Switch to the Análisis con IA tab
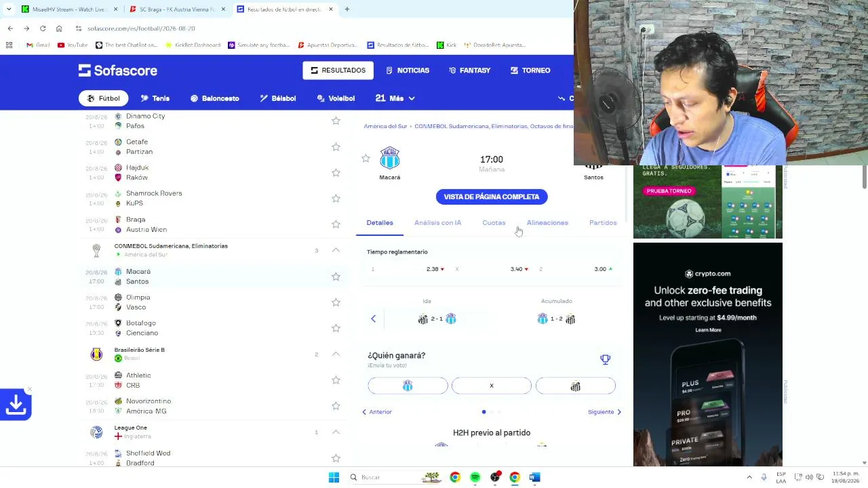 pos(437,223)
